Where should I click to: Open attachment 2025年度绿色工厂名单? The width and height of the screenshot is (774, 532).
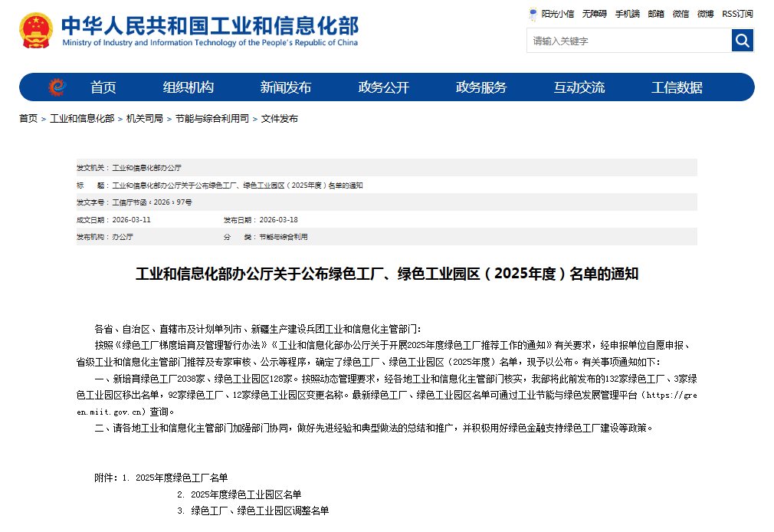[182, 478]
